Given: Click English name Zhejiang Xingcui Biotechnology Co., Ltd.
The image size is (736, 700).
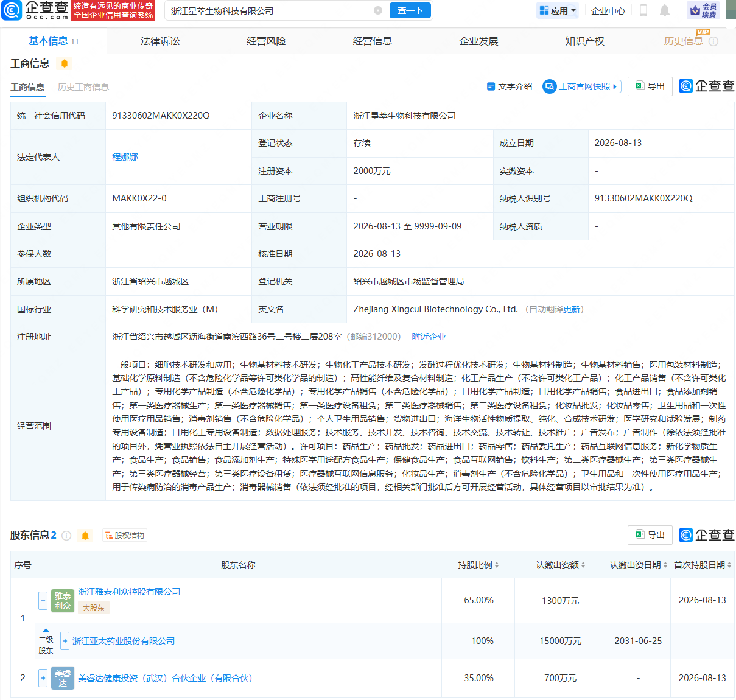Looking at the screenshot, I should point(435,309).
